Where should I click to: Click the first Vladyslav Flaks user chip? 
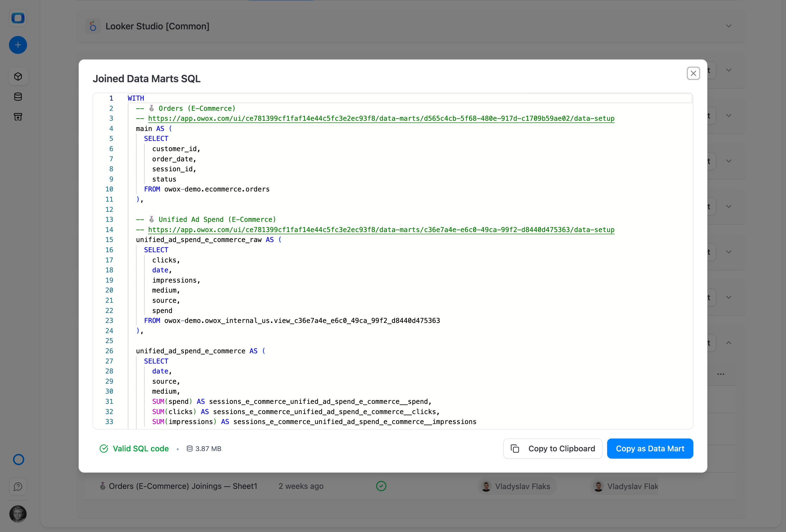[x=517, y=486]
